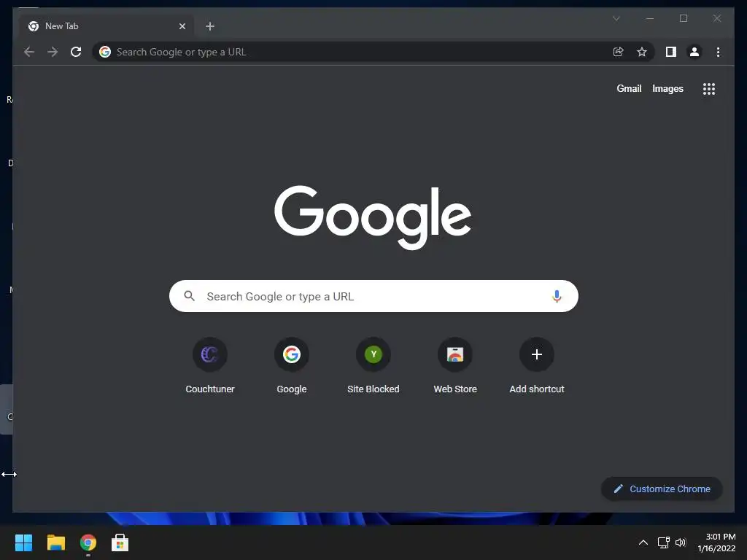This screenshot has width=747, height=560.
Task: Open Chrome three-dot menu
Action: tap(718, 52)
